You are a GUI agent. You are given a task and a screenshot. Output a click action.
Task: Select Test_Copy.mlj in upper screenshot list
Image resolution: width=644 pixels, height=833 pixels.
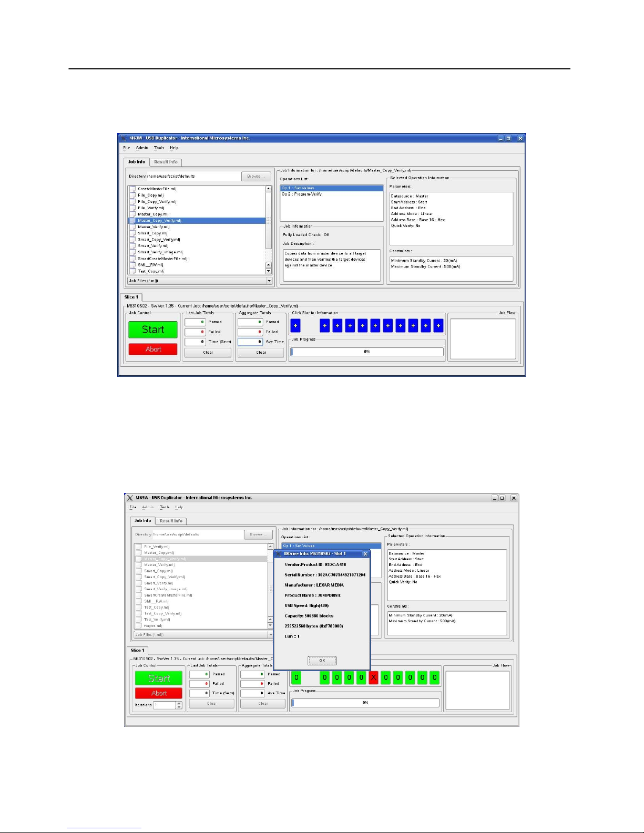pyautogui.click(x=150, y=271)
